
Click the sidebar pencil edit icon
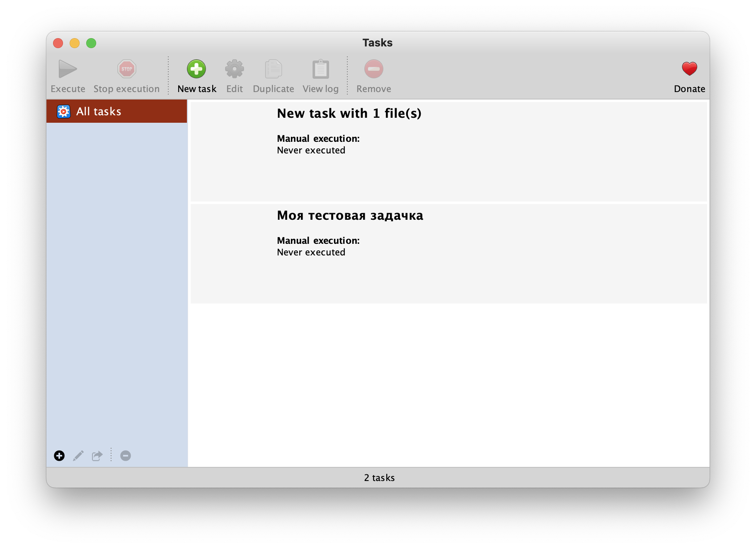78,456
